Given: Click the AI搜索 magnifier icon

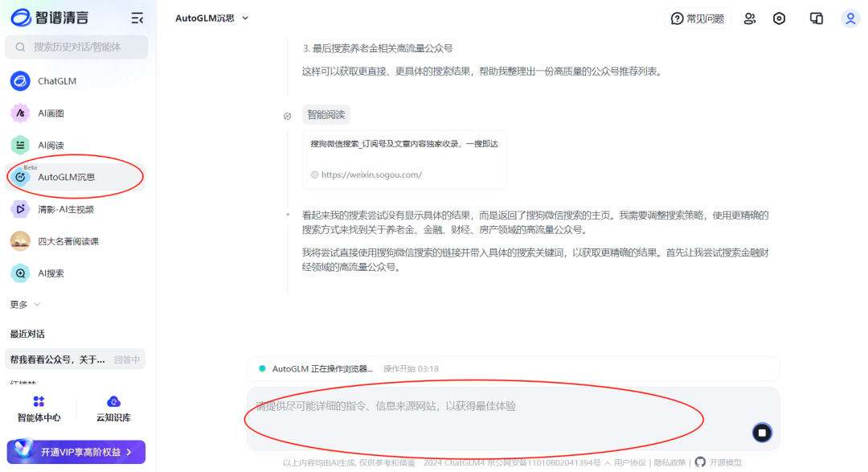Looking at the screenshot, I should click(x=20, y=273).
